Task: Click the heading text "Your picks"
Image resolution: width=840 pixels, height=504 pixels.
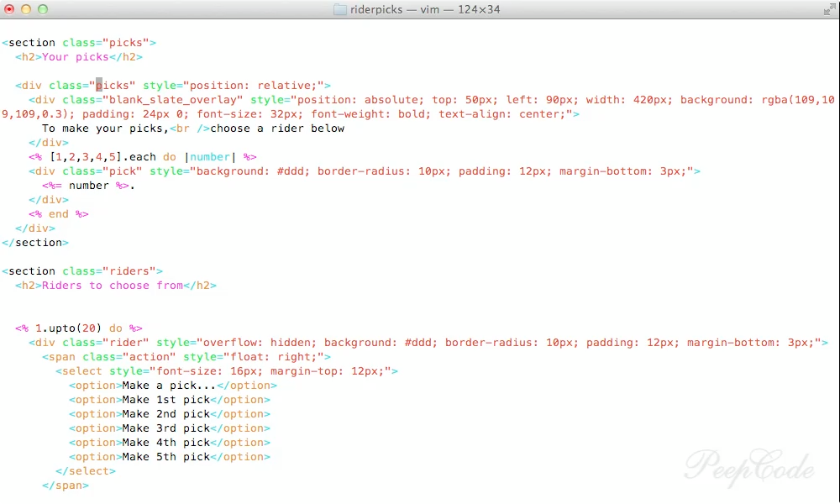Action: tap(76, 57)
